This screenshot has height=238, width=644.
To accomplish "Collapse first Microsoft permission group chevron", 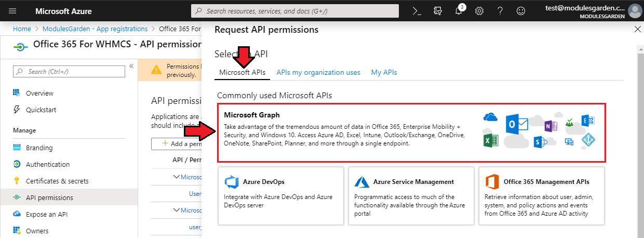I will point(177,177).
